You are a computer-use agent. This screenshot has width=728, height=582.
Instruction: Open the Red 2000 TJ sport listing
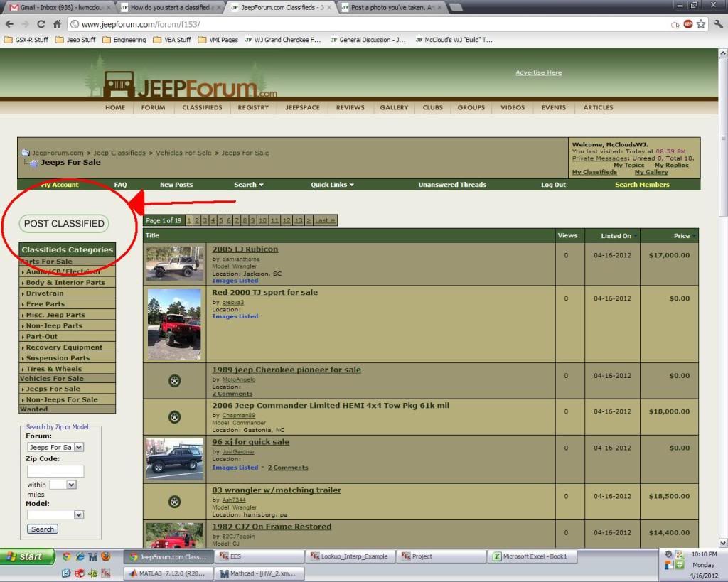265,292
